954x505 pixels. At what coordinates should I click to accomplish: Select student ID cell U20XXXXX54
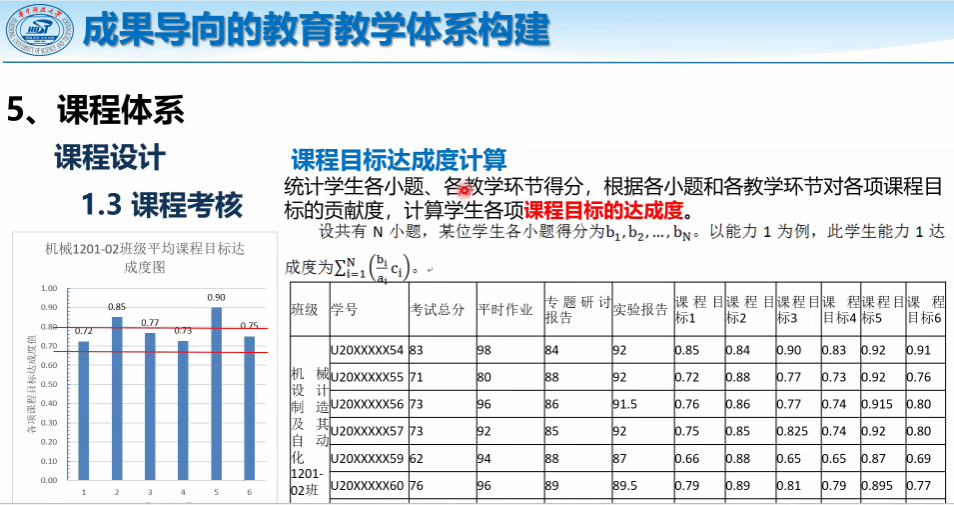[x=366, y=350]
